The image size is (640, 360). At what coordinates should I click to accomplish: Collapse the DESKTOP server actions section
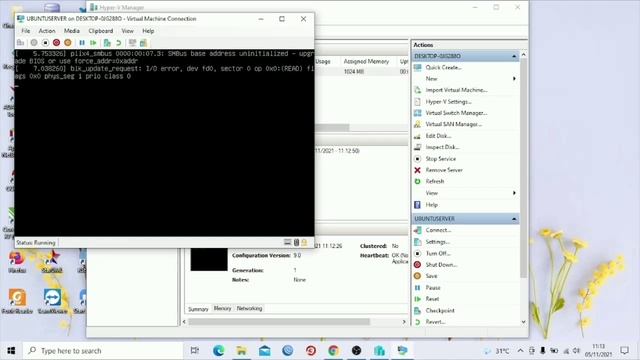[514, 56]
